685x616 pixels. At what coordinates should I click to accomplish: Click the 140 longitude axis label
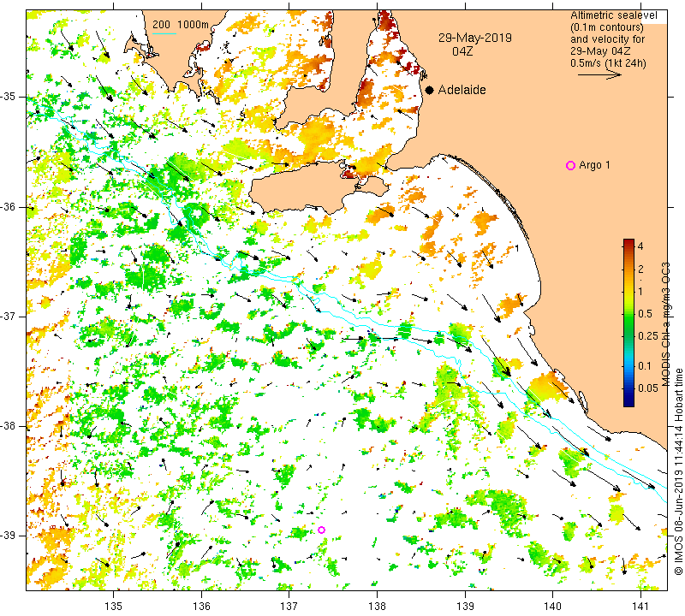pos(552,607)
